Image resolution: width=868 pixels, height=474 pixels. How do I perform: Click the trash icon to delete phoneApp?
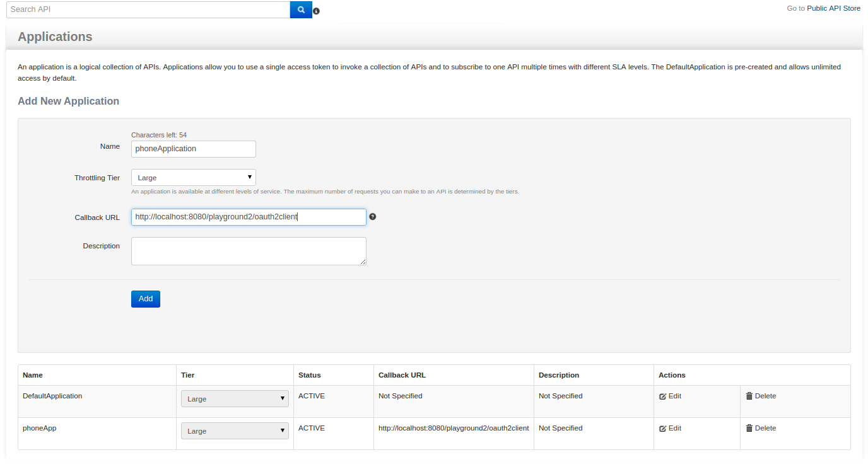click(748, 428)
